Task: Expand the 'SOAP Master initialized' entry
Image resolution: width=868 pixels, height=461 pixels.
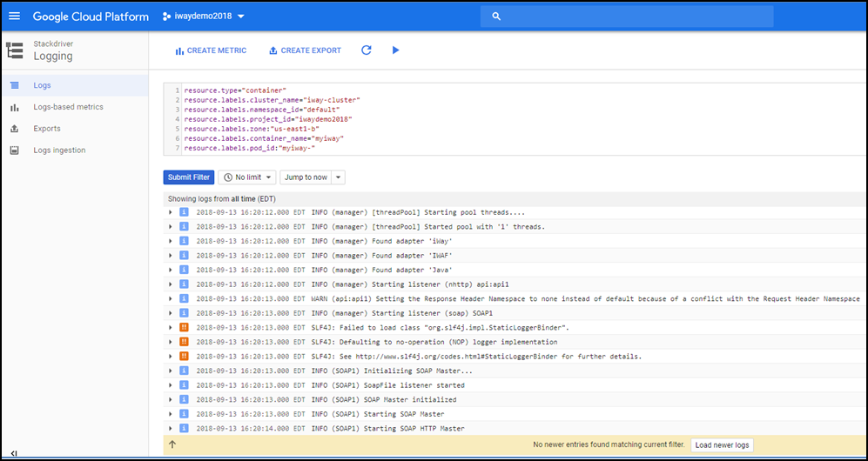Action: pos(170,399)
